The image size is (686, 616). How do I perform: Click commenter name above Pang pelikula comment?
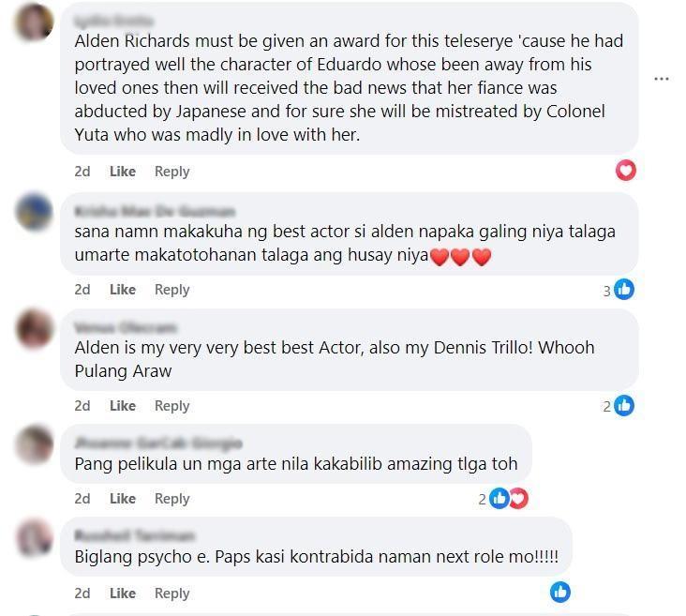[x=158, y=443]
